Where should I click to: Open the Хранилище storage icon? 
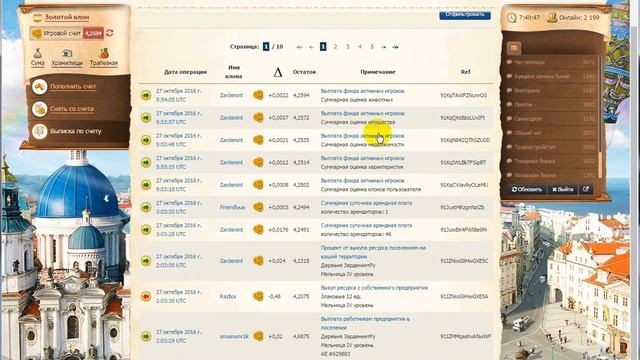(x=67, y=53)
